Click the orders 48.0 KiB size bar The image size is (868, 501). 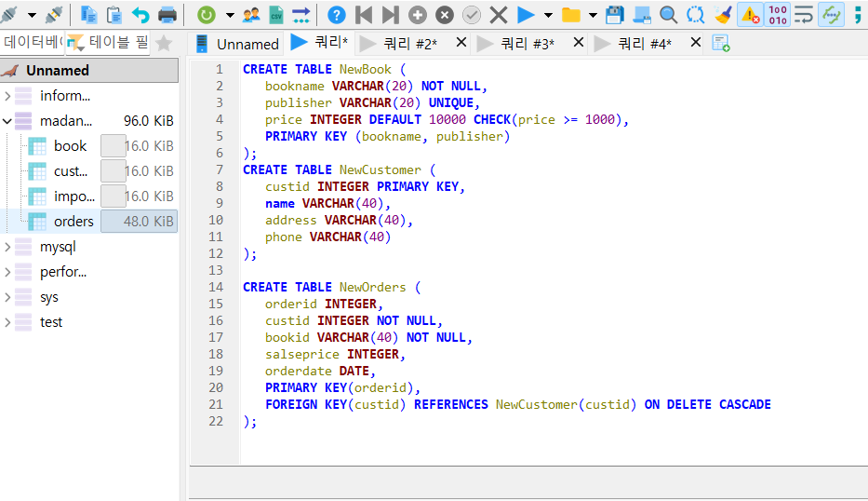pos(139,222)
